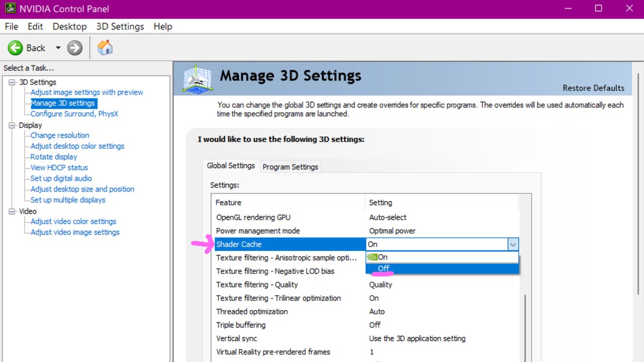644x362 pixels.
Task: Open Adjust desktop color settings
Action: (77, 146)
